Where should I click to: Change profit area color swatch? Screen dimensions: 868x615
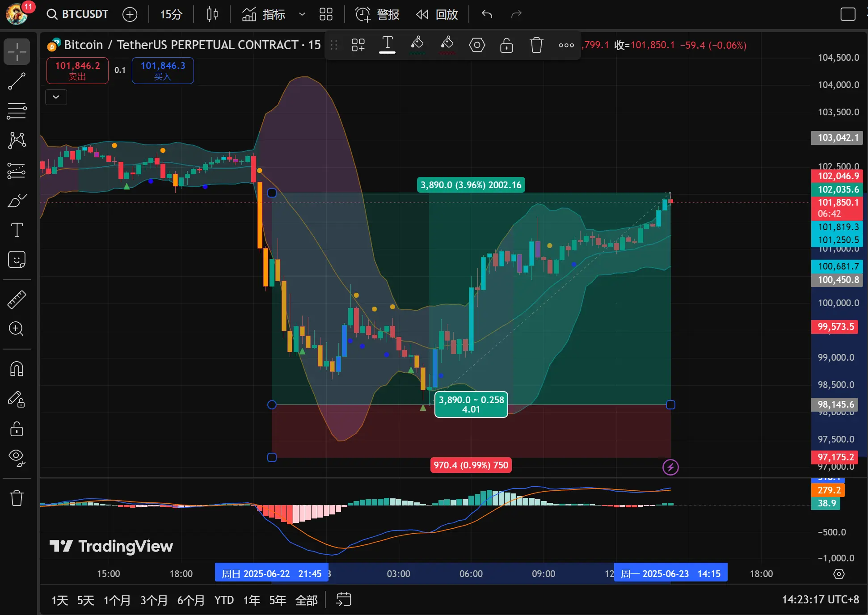(x=417, y=45)
